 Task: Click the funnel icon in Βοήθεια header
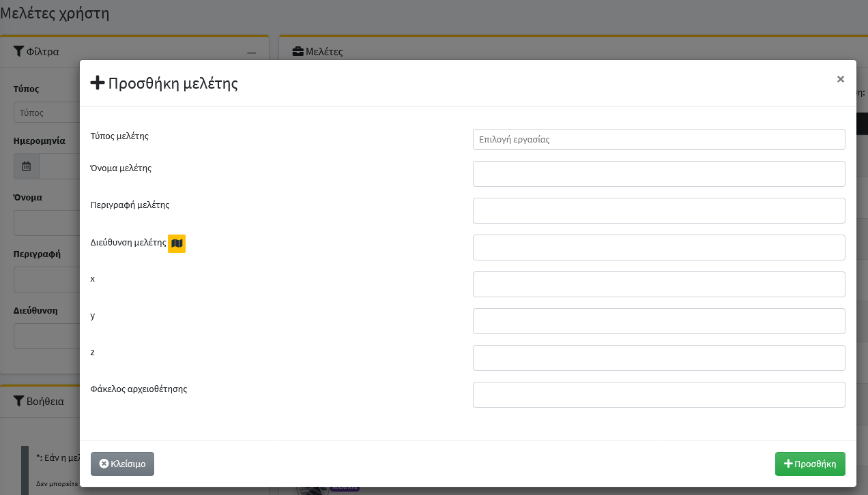[18, 401]
